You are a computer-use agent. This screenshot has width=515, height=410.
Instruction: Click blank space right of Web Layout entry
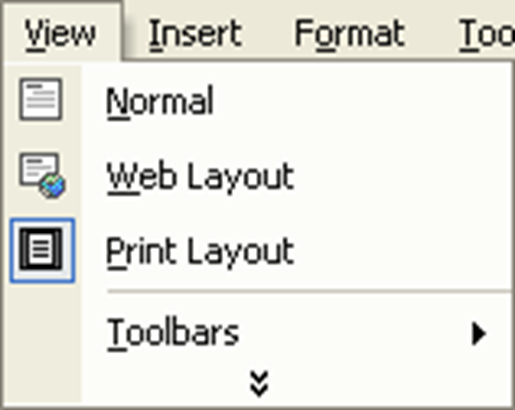[402, 177]
